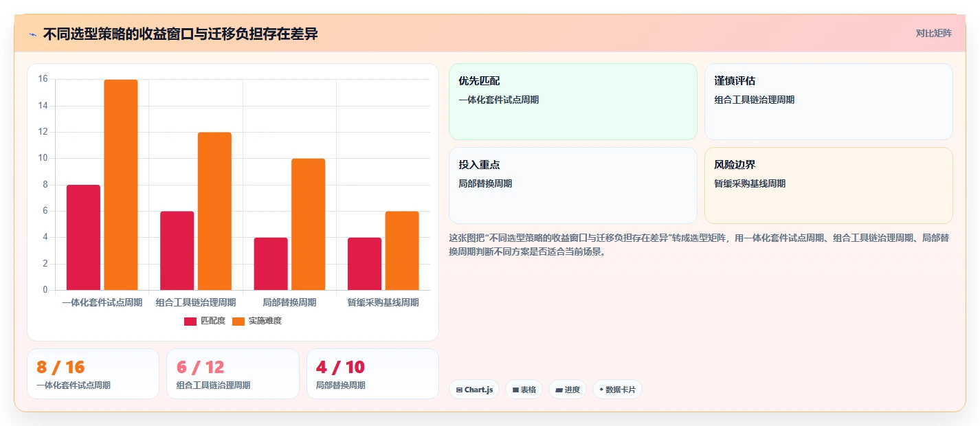The width and height of the screenshot is (980, 426).
Task: Click the 进度 tag chip
Action: (x=568, y=390)
